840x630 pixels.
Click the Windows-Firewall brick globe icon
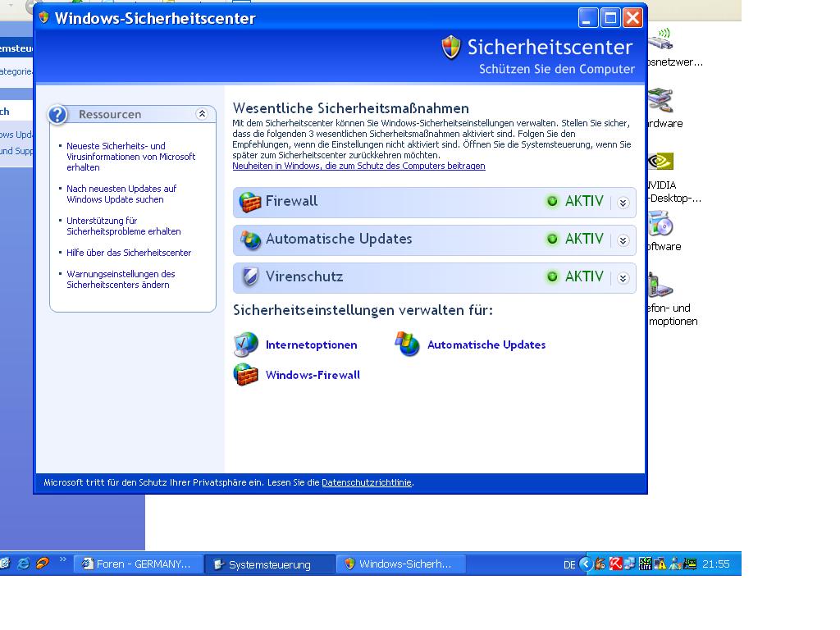tap(246, 374)
